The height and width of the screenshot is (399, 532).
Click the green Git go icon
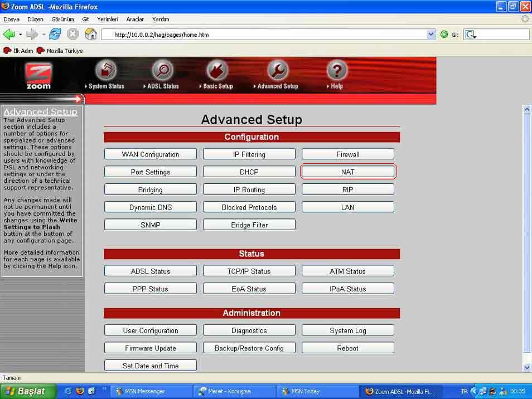click(x=444, y=34)
